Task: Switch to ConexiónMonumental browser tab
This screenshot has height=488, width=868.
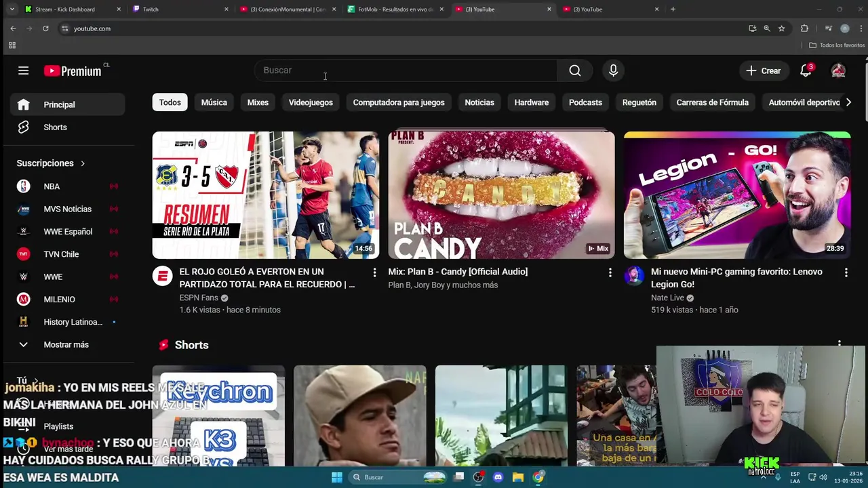Action: 288,9
